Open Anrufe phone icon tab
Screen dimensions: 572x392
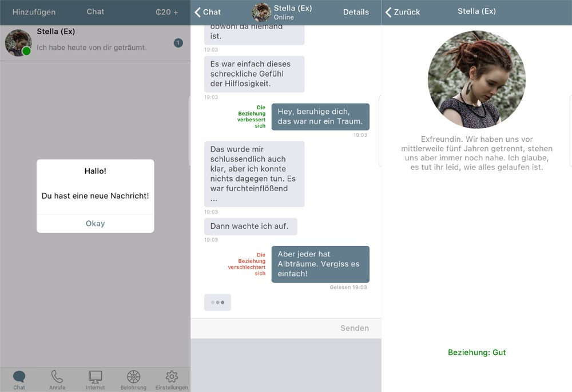point(57,377)
